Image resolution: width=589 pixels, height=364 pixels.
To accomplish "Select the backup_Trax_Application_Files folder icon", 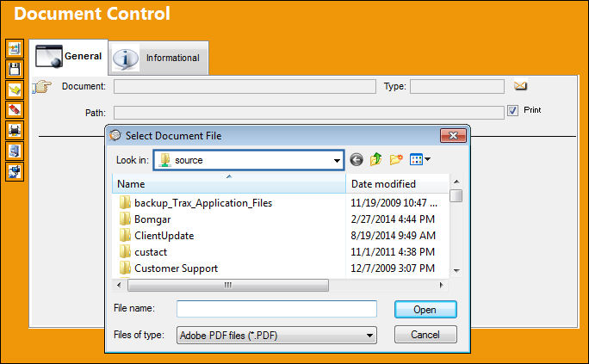I will [125, 202].
